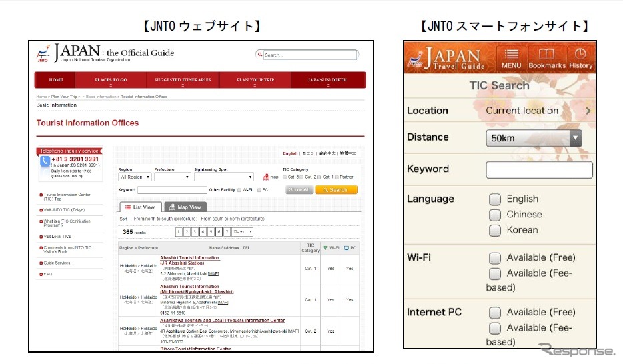Image resolution: width=623 pixels, height=364 pixels.
Task: Tick the Chinese language checkbox
Action: coord(495,215)
